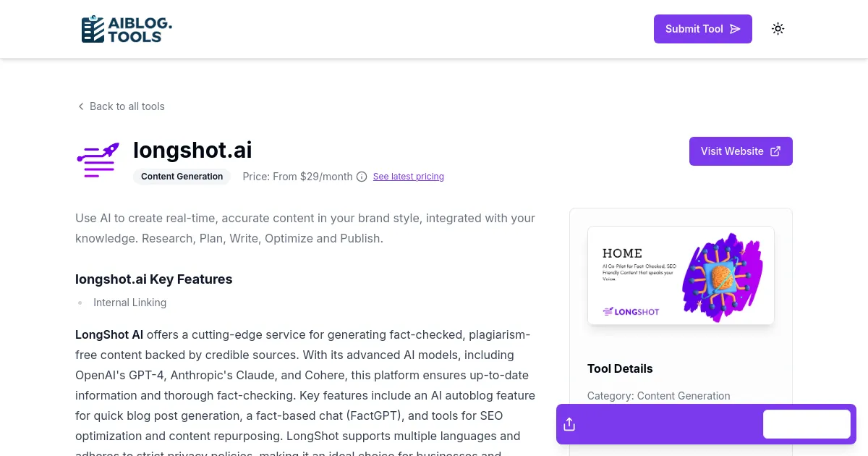This screenshot has width=868, height=456.
Task: Click the left chevron before Back to all tools
Action: tap(81, 106)
